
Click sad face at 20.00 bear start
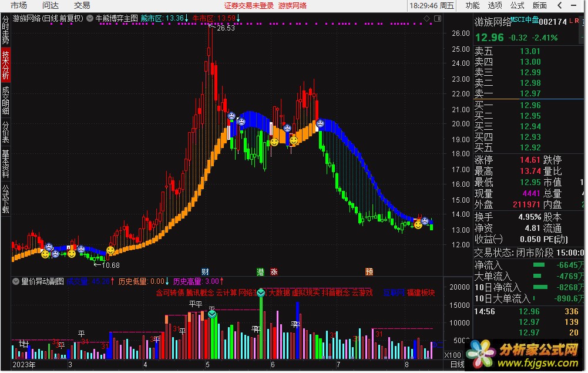(320, 123)
